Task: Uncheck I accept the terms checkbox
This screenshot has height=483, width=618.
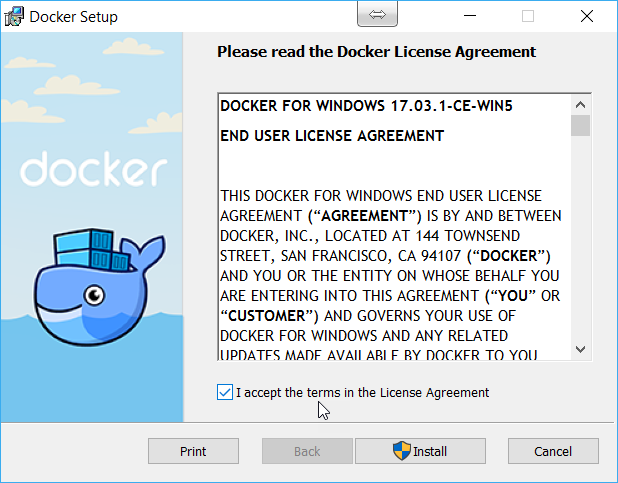Action: [225, 392]
